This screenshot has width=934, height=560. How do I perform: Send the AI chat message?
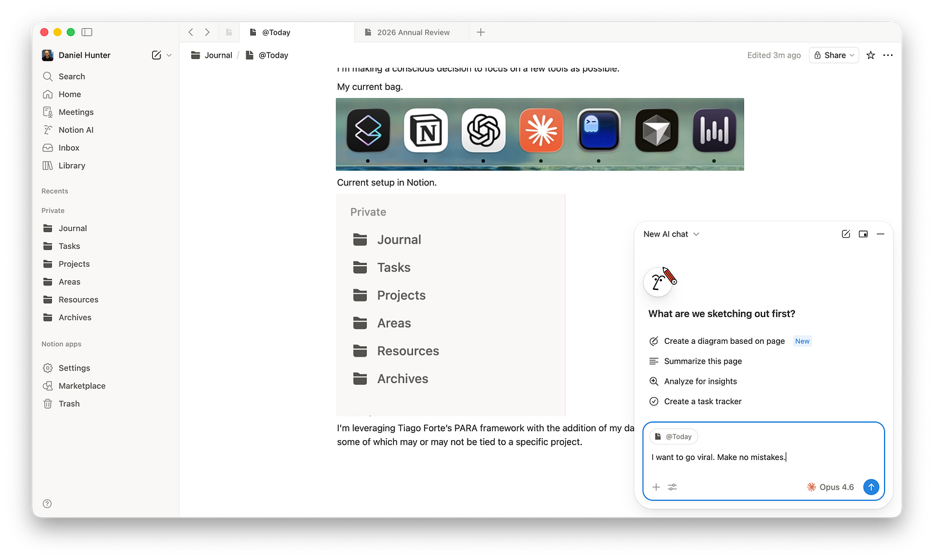pyautogui.click(x=871, y=488)
